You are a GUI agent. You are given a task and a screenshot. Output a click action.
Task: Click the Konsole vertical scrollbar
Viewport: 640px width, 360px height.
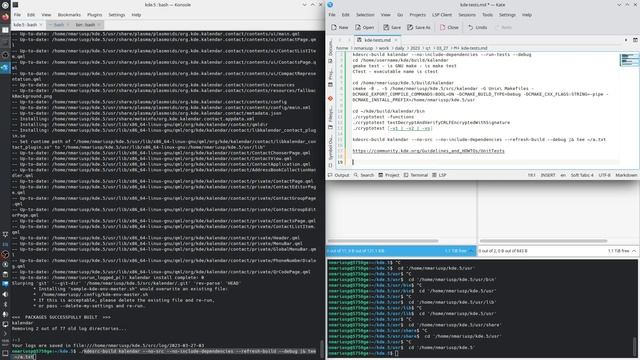(x=322, y=349)
